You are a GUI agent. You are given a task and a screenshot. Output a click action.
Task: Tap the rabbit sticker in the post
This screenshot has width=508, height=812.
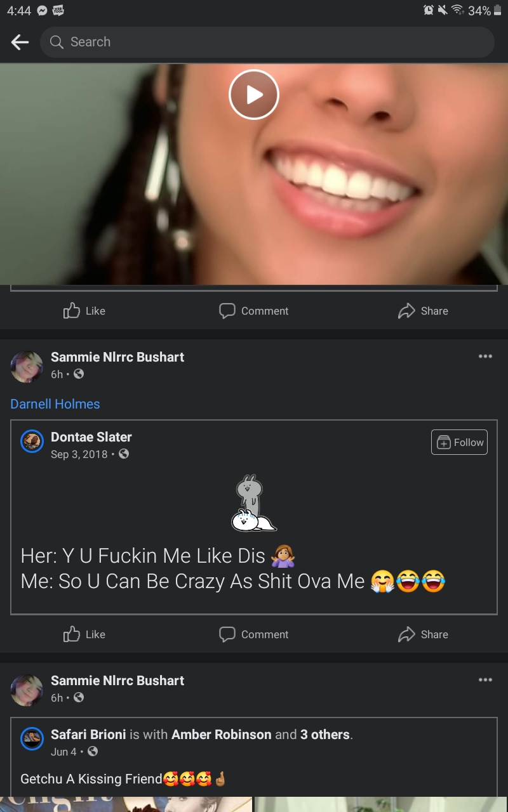coord(253,503)
